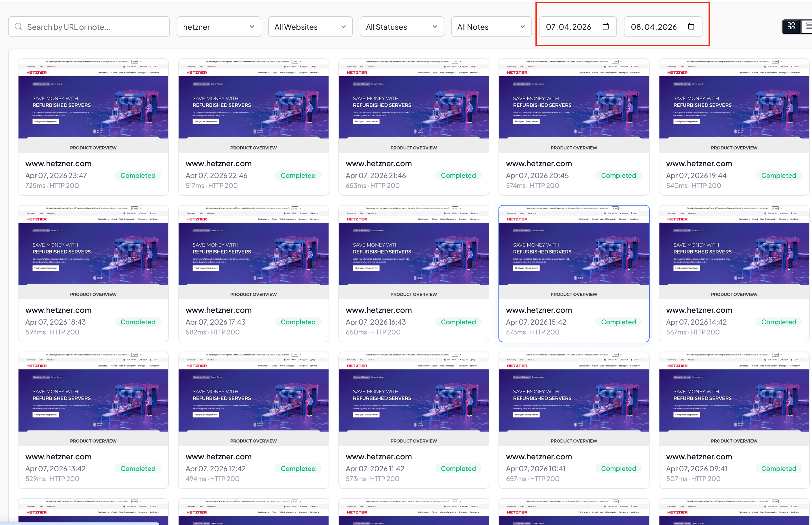812x525 pixels.
Task: Click Completed badge on the 11:42 card
Action: click(458, 468)
